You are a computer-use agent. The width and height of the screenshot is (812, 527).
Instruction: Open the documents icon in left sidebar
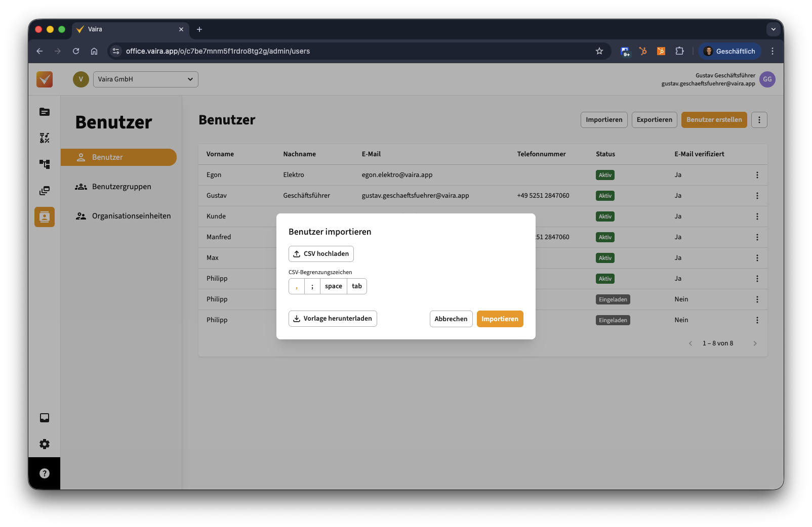coord(45,112)
